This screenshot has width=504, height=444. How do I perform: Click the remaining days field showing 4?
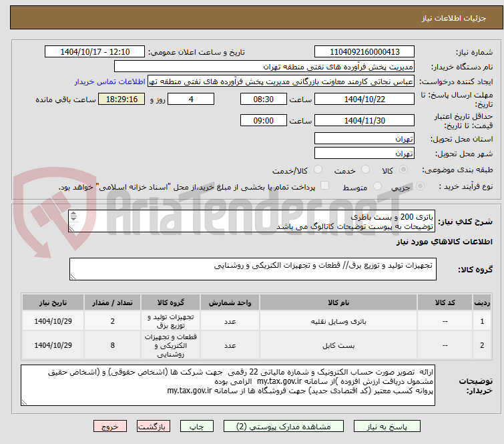[191, 99]
